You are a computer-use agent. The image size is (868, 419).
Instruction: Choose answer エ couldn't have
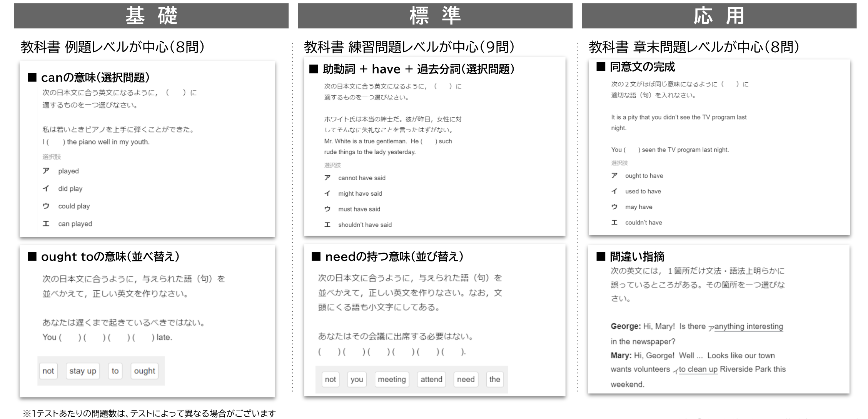(637, 223)
